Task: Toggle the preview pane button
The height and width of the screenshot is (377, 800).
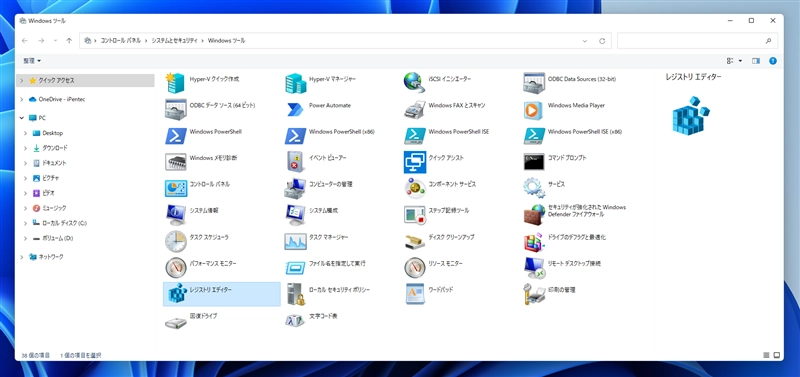Action: pyautogui.click(x=756, y=61)
